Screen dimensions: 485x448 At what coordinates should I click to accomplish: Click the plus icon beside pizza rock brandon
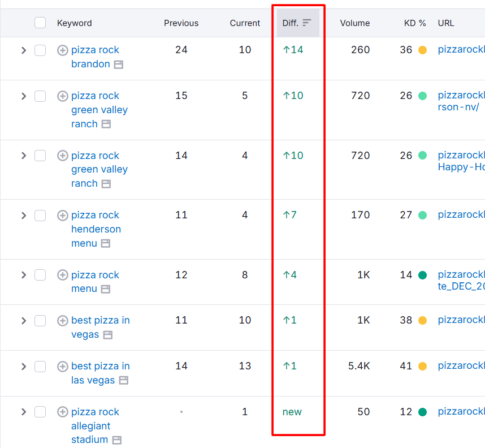tap(63, 50)
